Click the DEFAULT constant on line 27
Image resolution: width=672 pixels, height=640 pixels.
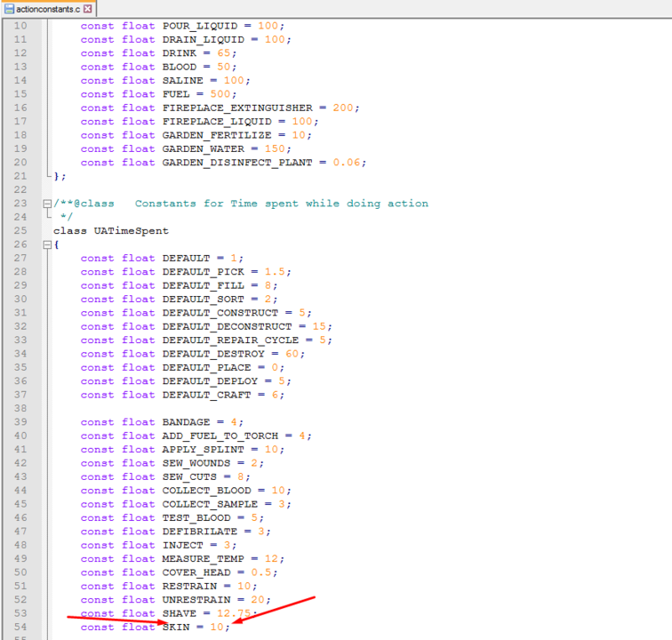[186, 258]
